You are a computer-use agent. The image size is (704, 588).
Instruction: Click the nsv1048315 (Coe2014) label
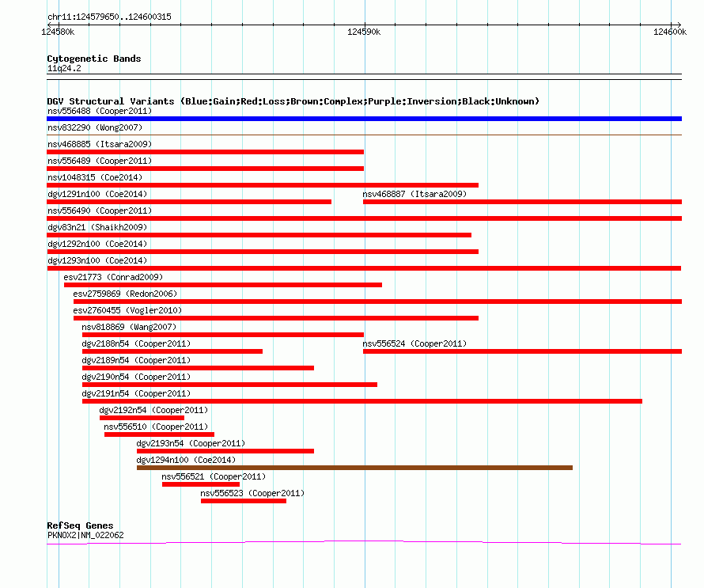coord(95,177)
